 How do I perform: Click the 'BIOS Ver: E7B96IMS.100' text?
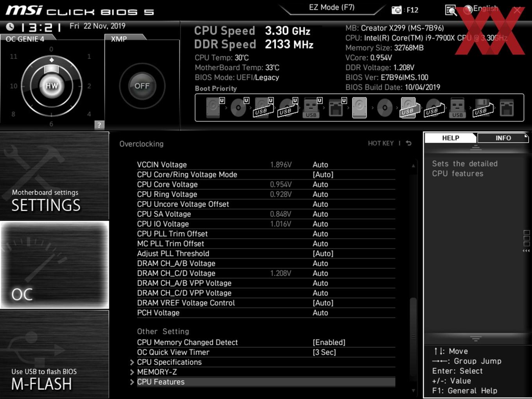[x=387, y=77]
